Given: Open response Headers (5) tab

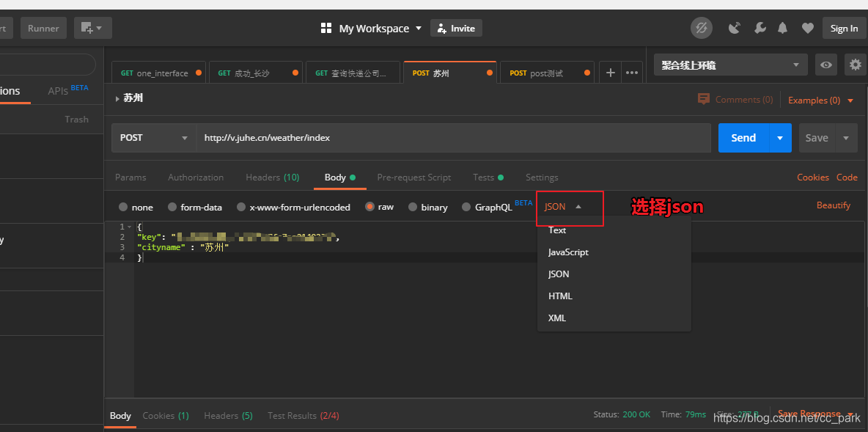Looking at the screenshot, I should (228, 415).
